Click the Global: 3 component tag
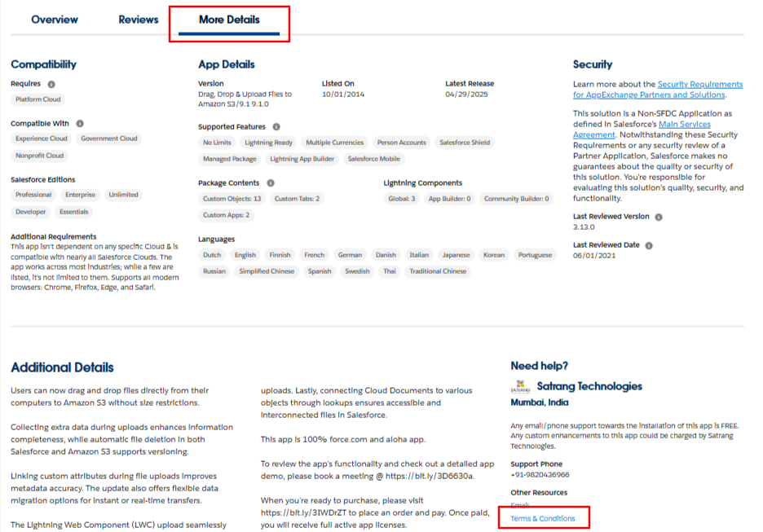The width and height of the screenshot is (763, 532). [x=401, y=199]
